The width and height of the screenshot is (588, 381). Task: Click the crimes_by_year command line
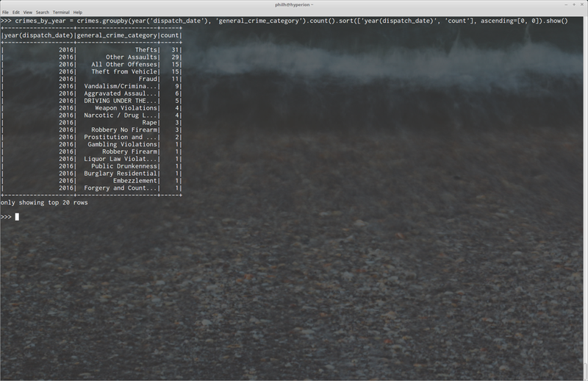tap(284, 21)
